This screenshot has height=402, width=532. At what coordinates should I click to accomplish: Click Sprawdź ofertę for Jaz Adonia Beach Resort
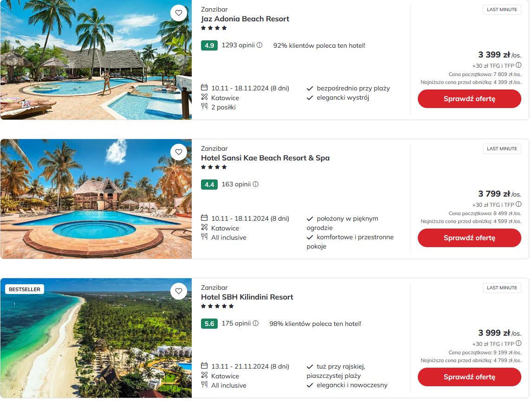(469, 99)
